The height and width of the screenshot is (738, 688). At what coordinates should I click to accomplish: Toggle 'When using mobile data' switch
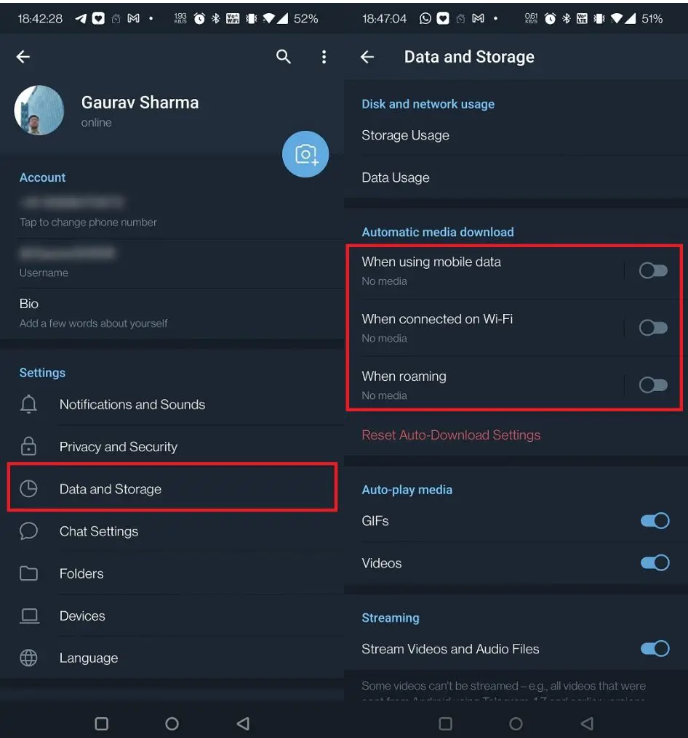(x=653, y=270)
